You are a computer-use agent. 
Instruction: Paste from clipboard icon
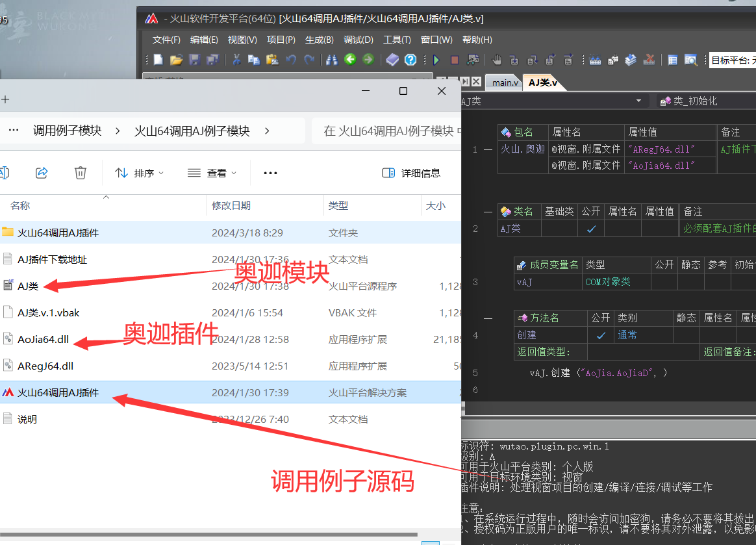[272, 59]
